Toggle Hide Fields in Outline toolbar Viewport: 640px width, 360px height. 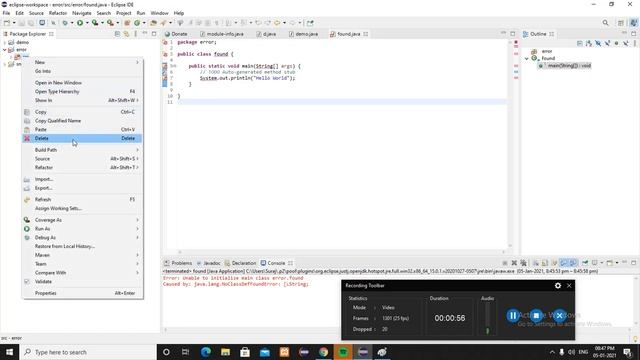598,43
